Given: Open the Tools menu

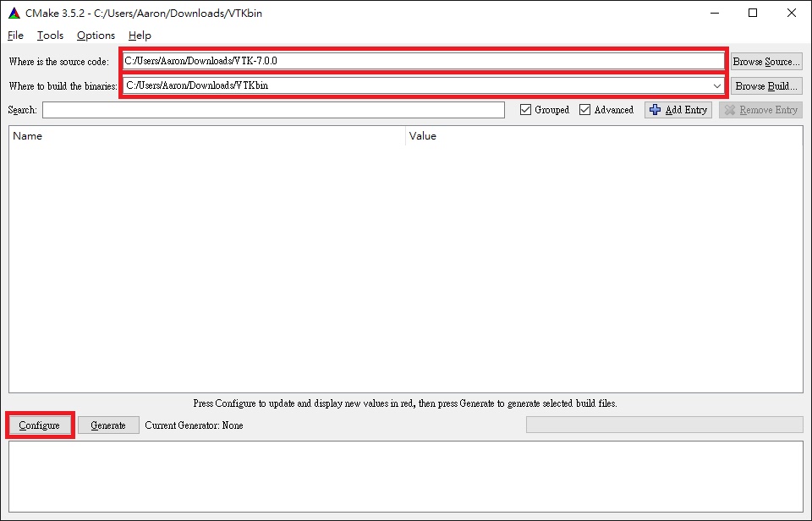Looking at the screenshot, I should point(50,36).
